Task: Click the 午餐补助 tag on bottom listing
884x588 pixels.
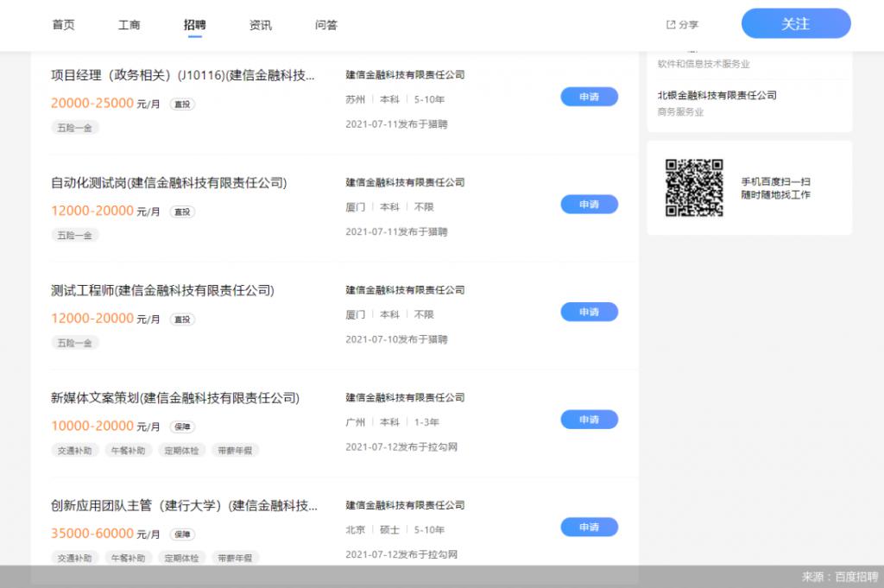Action: (128, 558)
